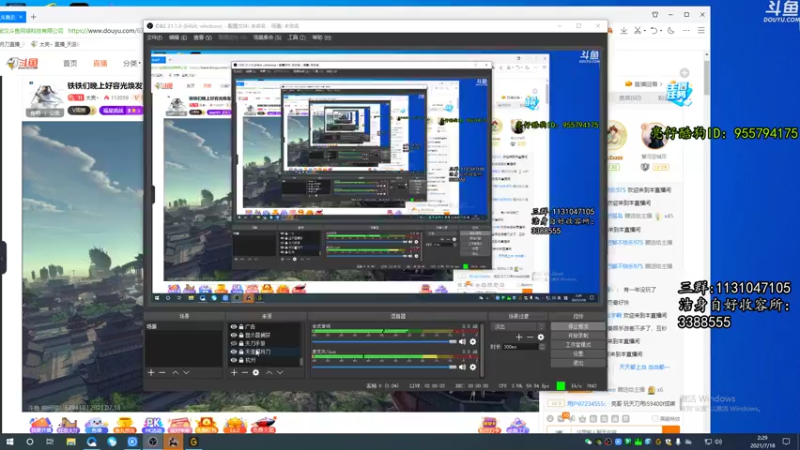Click the 开始录制 button

tap(578, 336)
